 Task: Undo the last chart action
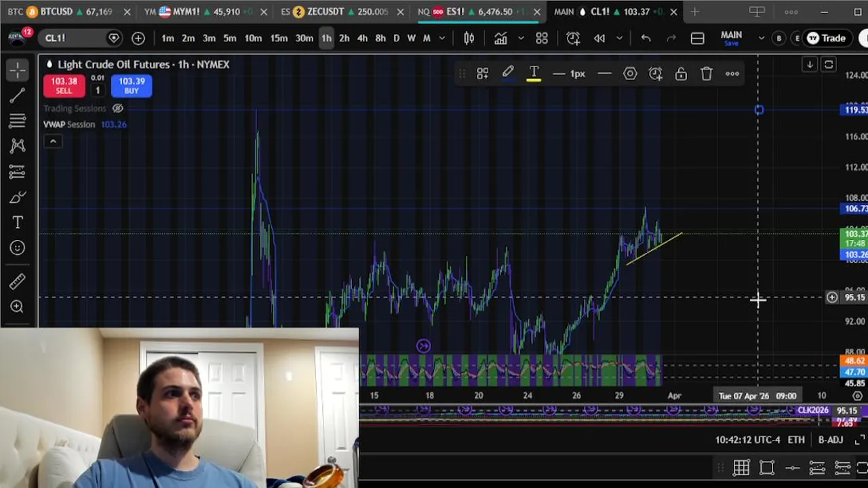pos(646,38)
